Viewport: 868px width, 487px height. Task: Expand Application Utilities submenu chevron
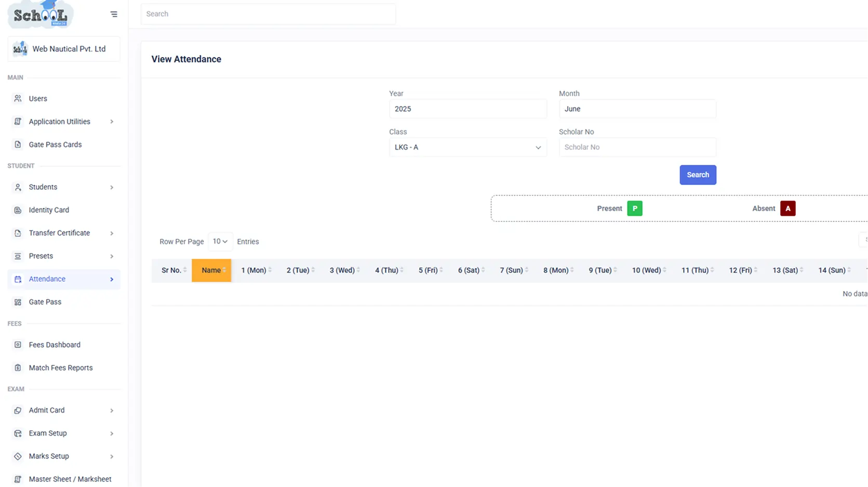pos(112,122)
